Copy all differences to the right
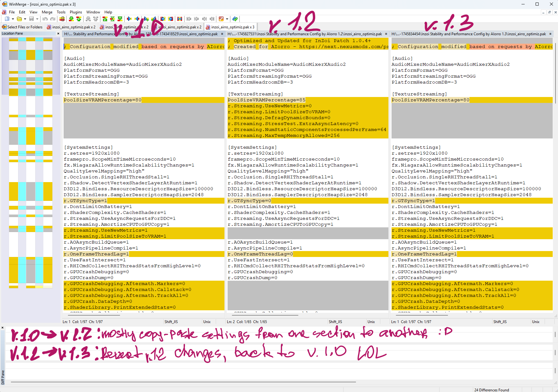558x392 pixels. click(163, 19)
